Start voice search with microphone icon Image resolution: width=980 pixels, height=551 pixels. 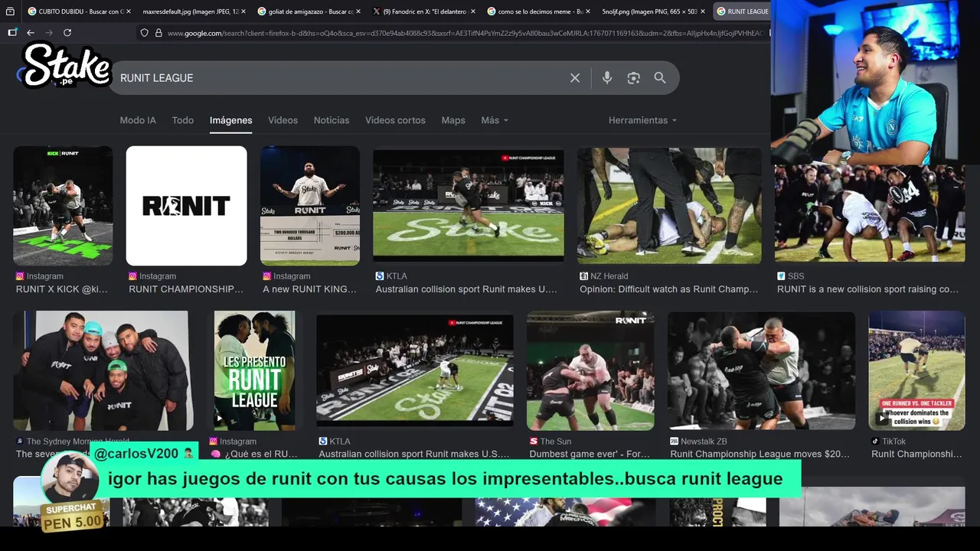tap(607, 78)
